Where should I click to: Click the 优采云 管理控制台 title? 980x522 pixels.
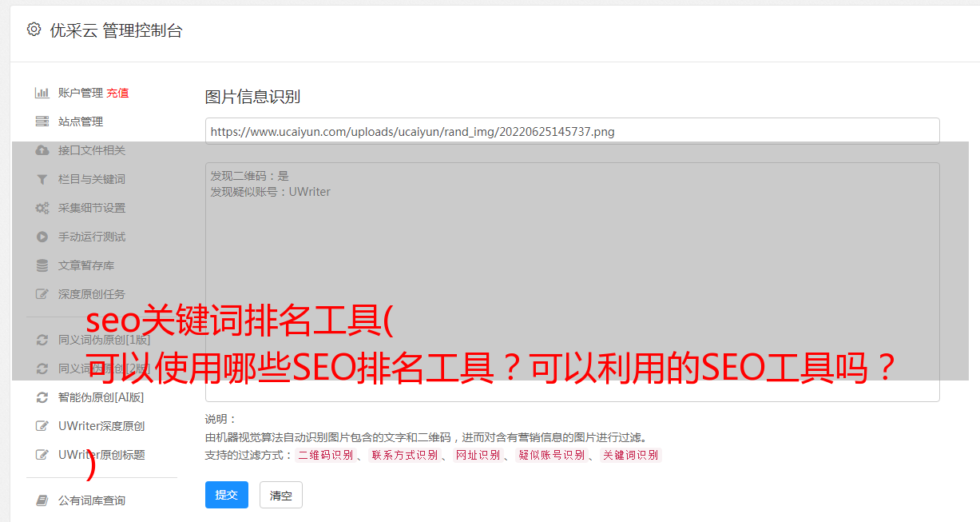[x=116, y=30]
